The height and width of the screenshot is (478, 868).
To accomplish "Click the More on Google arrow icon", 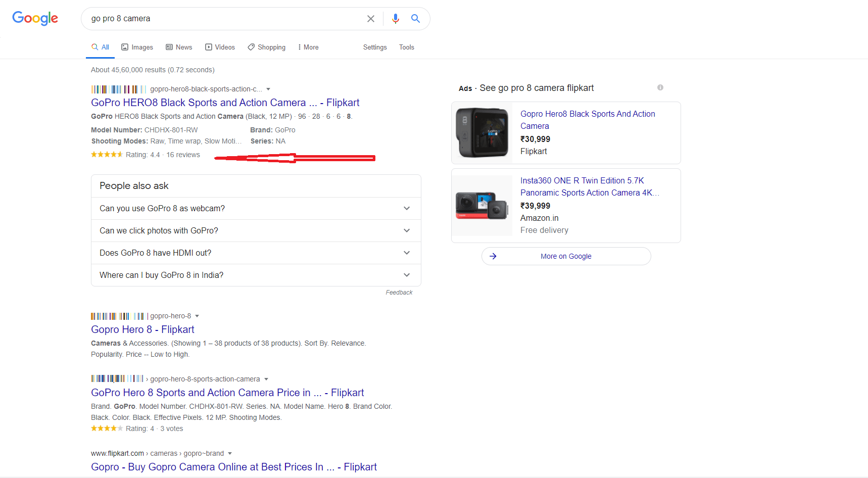I will coord(493,256).
